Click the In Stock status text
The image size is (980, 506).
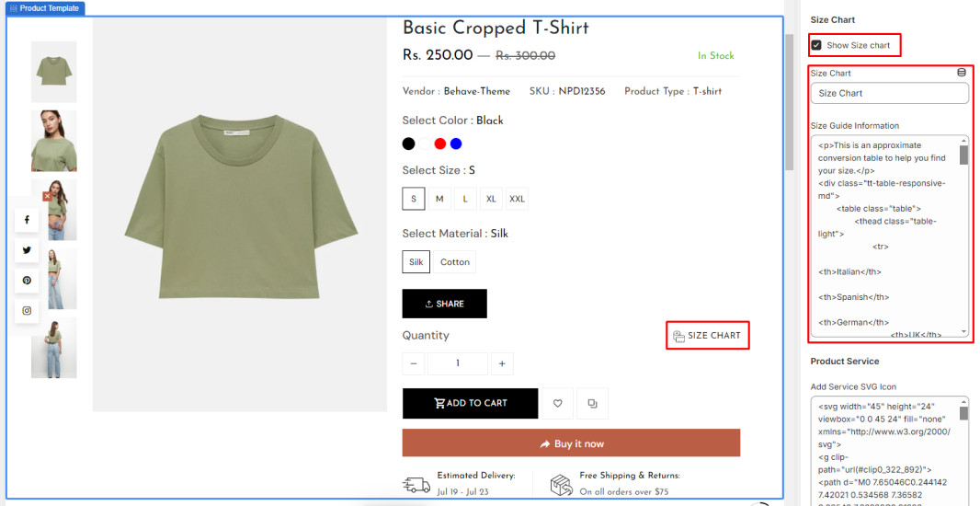tap(715, 56)
